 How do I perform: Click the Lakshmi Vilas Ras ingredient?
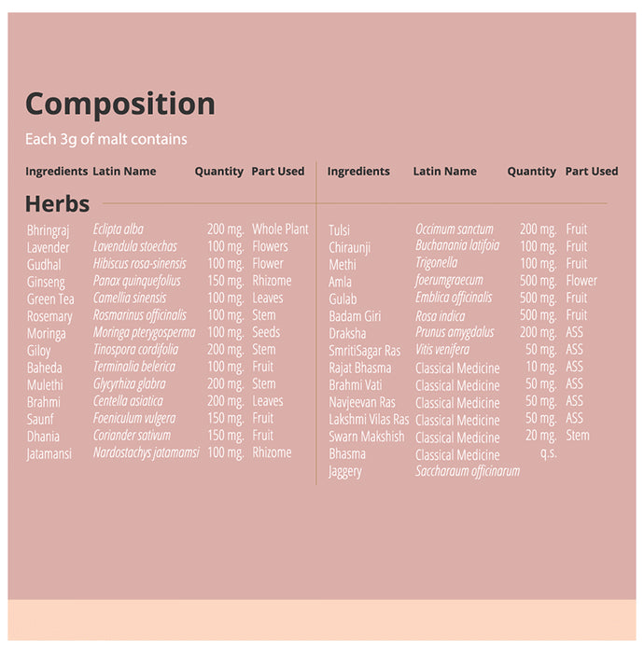pyautogui.click(x=368, y=420)
